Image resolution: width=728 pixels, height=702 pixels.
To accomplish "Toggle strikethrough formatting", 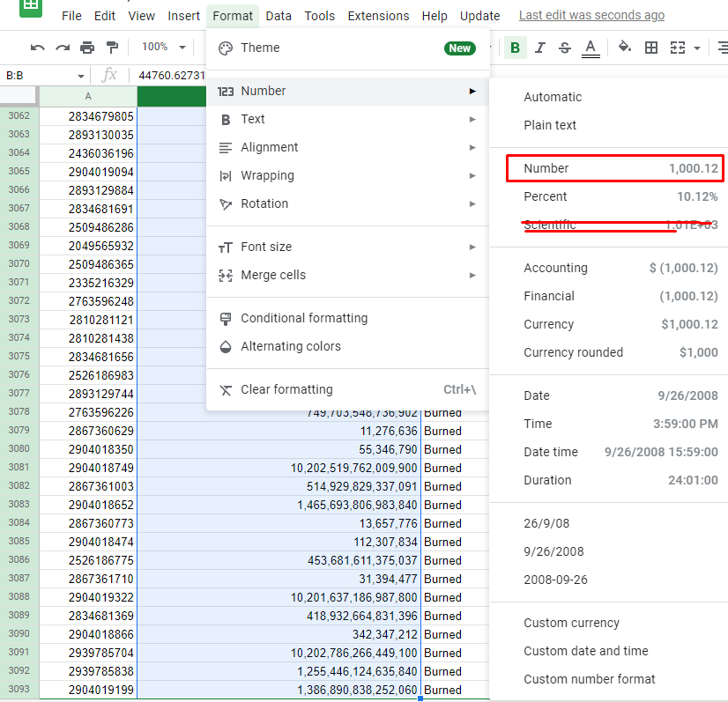I will (565, 48).
